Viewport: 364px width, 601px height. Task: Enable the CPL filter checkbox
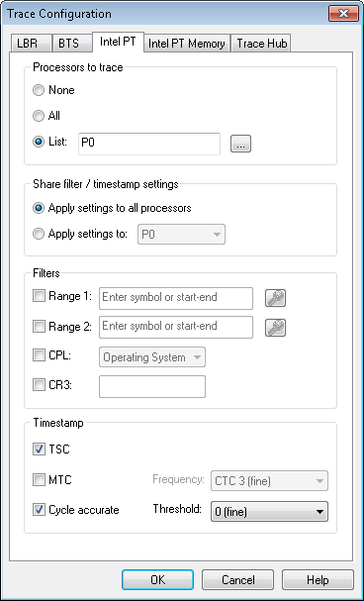(x=39, y=355)
